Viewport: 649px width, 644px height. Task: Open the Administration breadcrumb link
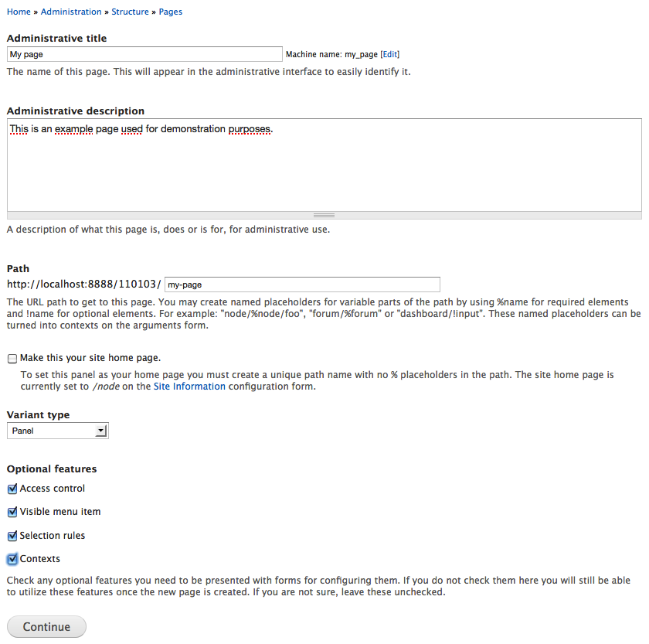click(x=71, y=12)
